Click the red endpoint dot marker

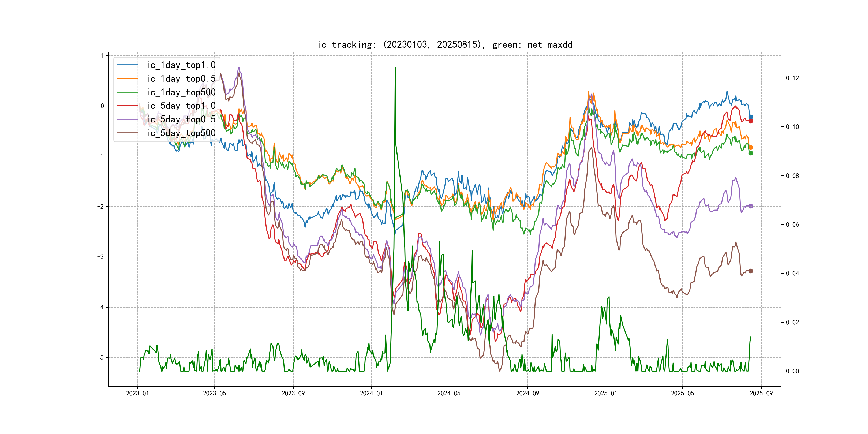click(x=751, y=121)
